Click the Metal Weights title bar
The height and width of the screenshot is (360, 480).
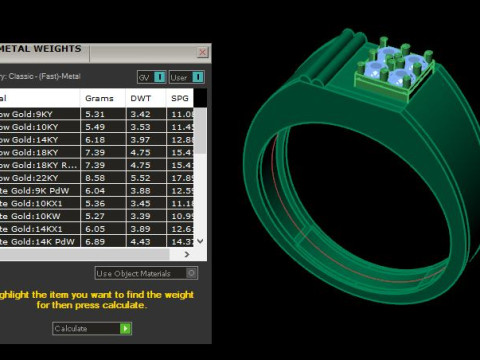click(105, 53)
